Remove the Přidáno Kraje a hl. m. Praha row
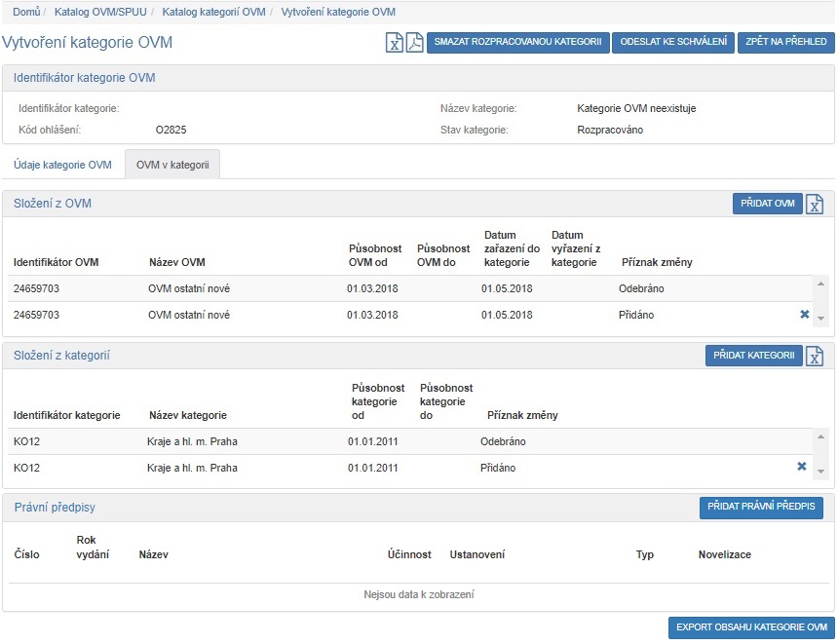 pyautogui.click(x=802, y=467)
